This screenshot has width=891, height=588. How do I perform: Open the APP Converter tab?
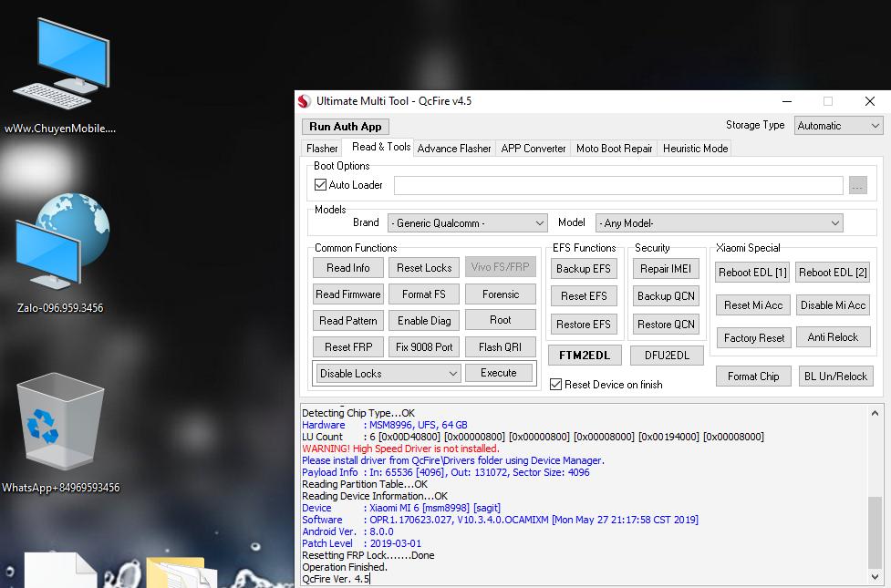click(x=533, y=149)
